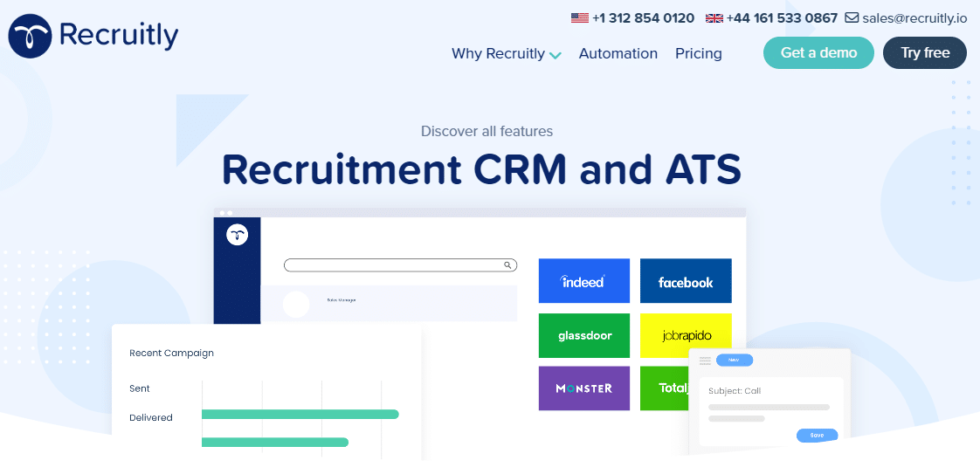The image size is (980, 474).
Task: Go to the Automation page
Action: click(x=618, y=54)
